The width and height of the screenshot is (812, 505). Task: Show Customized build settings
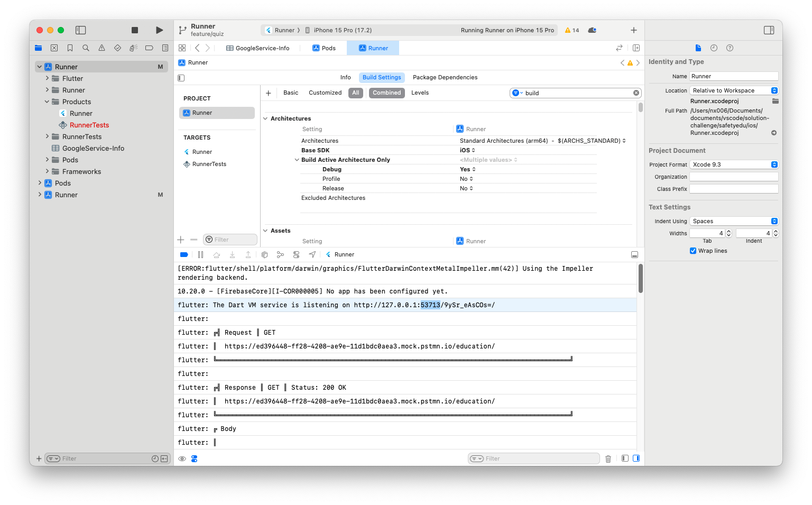tap(325, 93)
